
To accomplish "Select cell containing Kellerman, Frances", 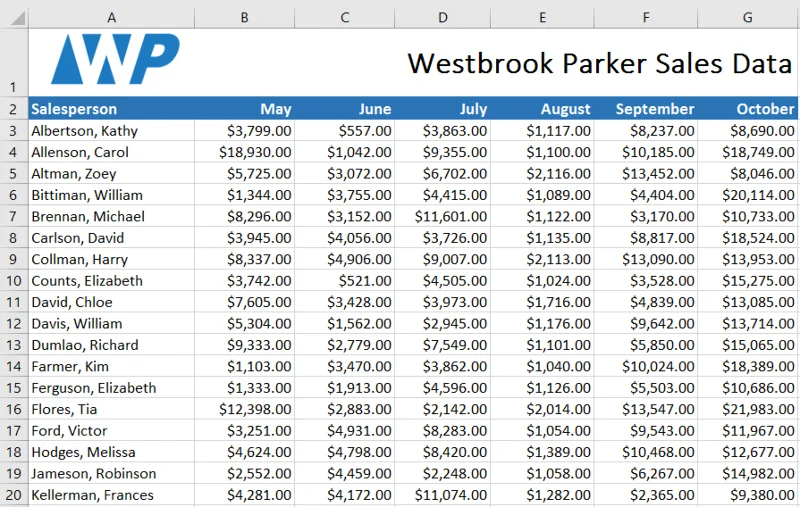I will click(x=111, y=495).
